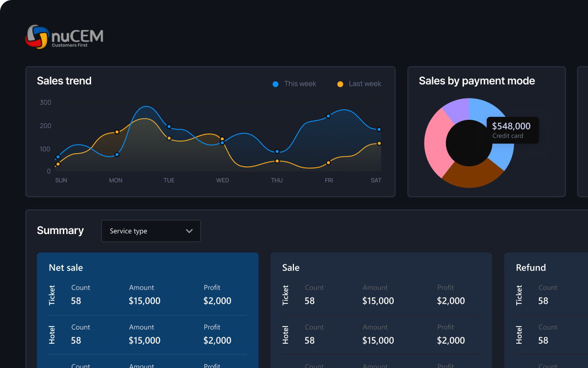588x368 pixels.
Task: Click Sale card Hotel row Amount $15,000
Action: click(x=378, y=340)
